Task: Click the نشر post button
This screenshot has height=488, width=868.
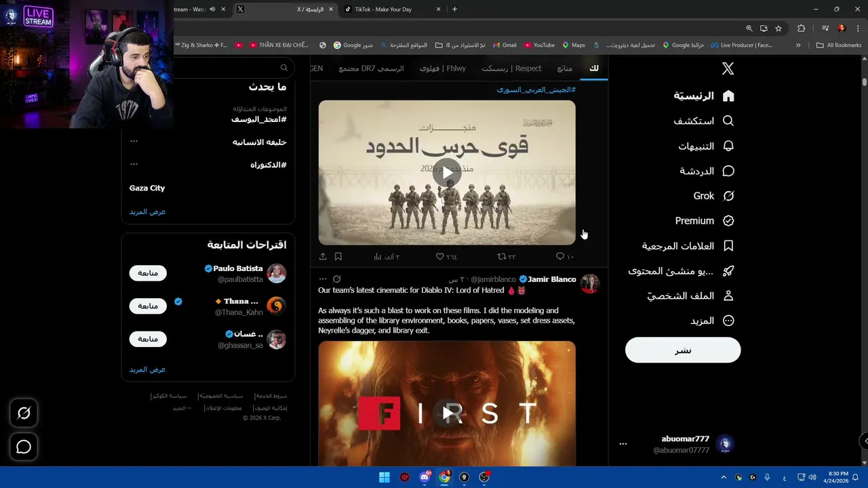Action: coord(683,350)
